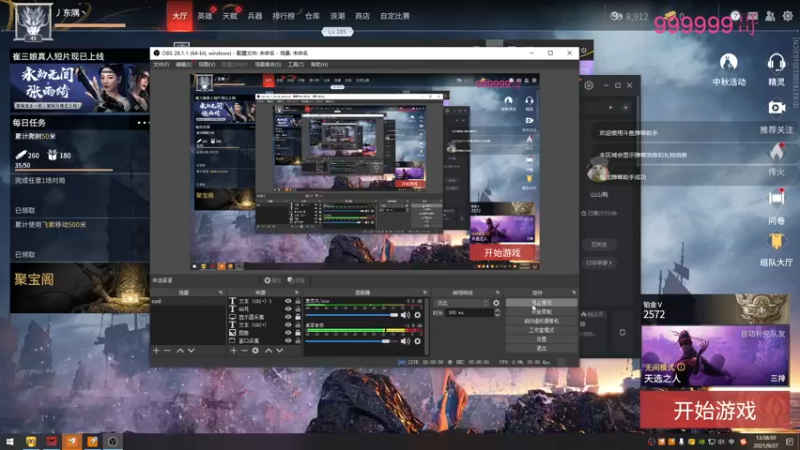Click the hexagon settings icon in danmaku assistant window

tap(589, 85)
